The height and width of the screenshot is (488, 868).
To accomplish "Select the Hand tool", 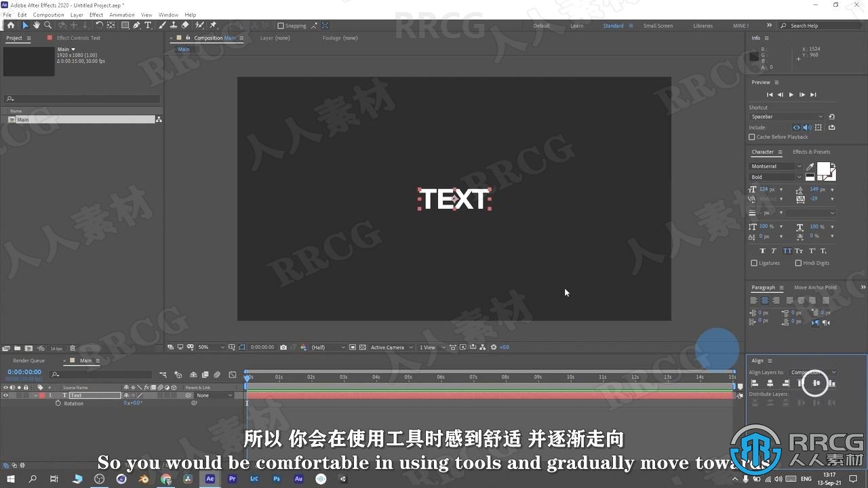I will (x=37, y=25).
